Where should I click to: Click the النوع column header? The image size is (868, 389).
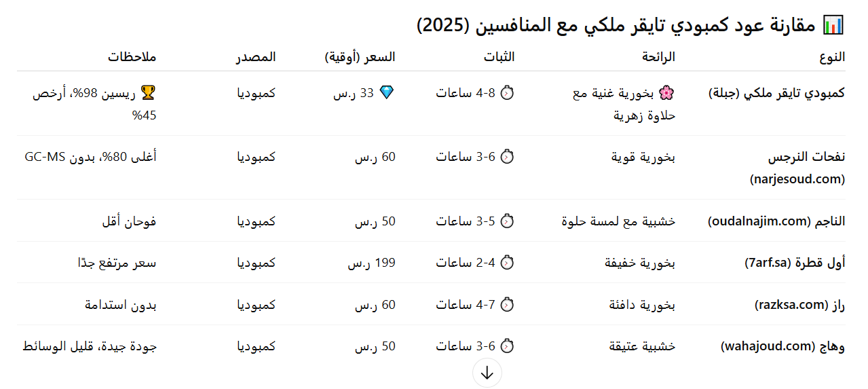831,57
